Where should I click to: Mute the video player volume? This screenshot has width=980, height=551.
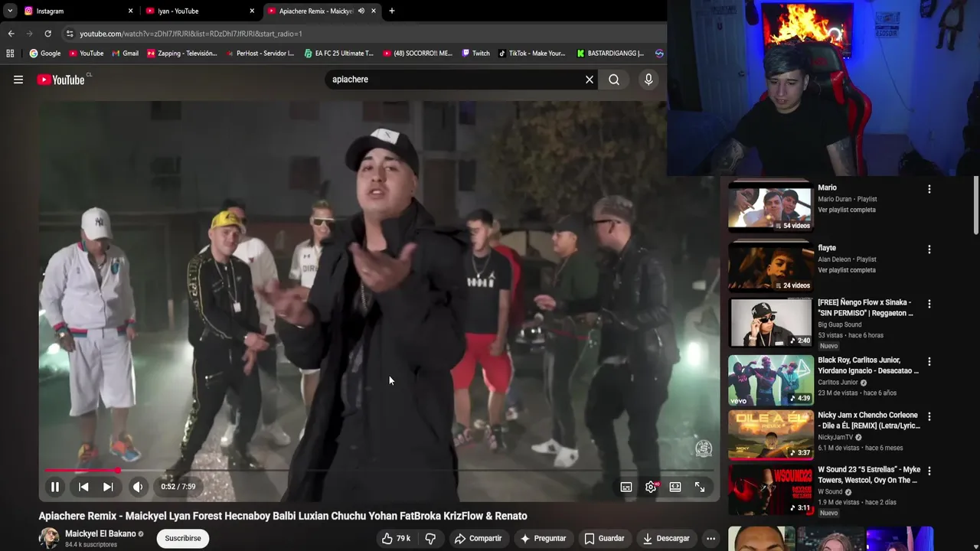point(138,487)
